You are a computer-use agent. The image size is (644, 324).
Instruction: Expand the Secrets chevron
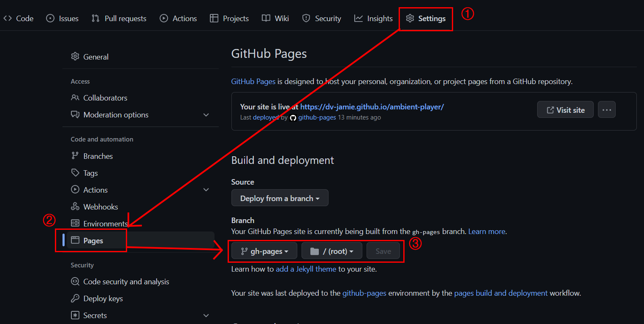tap(206, 315)
